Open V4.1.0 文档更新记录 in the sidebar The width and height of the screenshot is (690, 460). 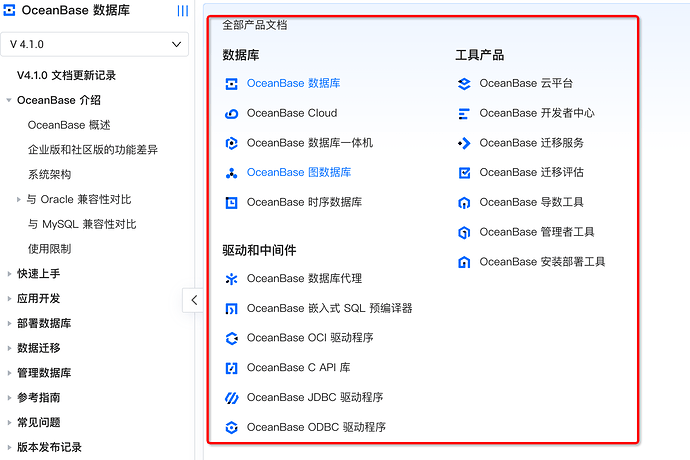click(x=66, y=75)
